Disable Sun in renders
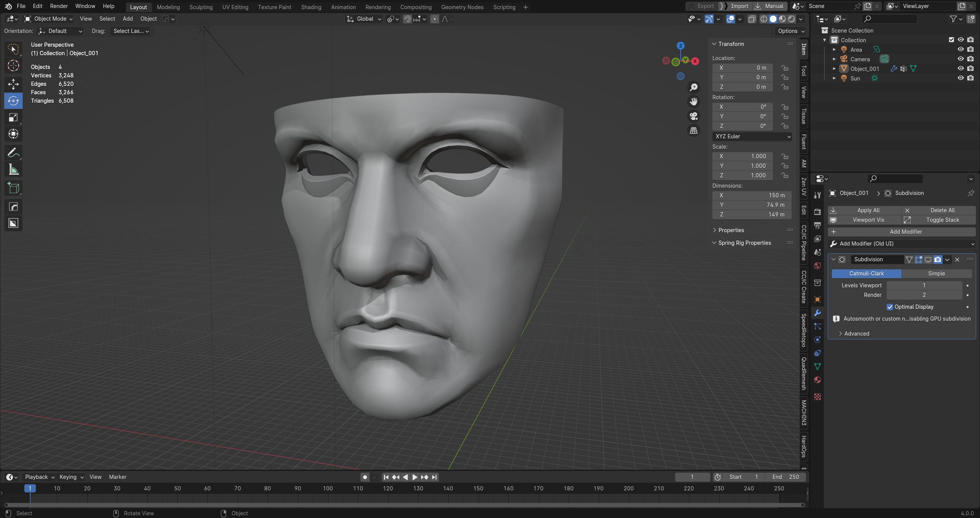 (x=970, y=78)
